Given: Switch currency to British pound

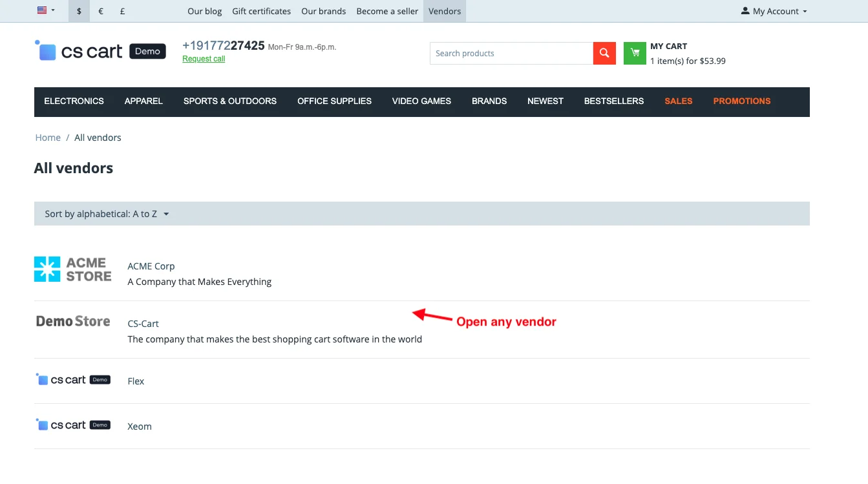Looking at the screenshot, I should (123, 11).
